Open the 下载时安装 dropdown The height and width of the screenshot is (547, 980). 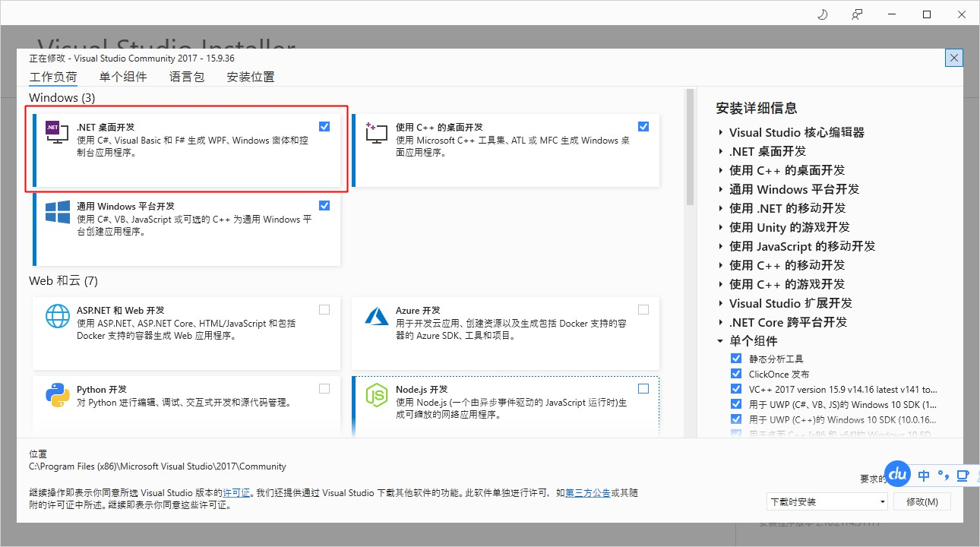(881, 501)
